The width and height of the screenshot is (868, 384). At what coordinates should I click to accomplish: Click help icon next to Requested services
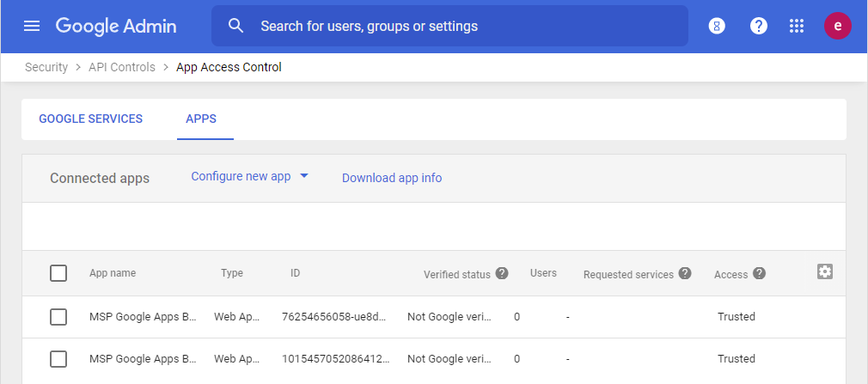(685, 273)
